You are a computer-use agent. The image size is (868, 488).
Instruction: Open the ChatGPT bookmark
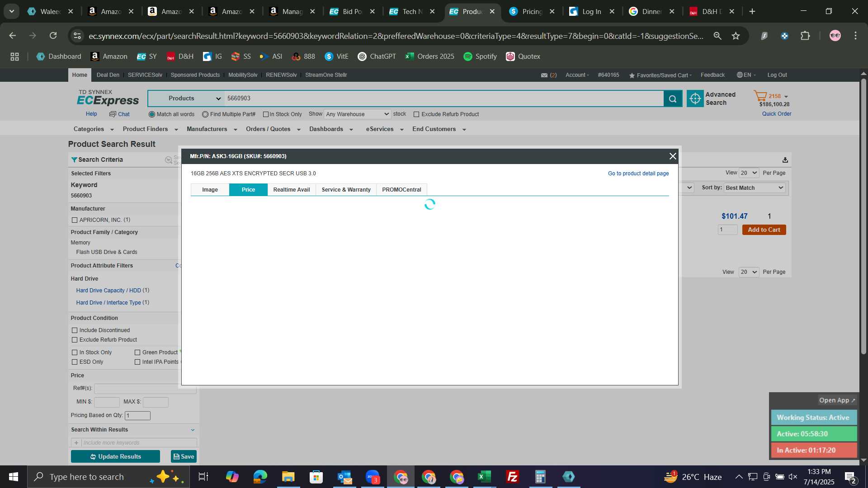(x=377, y=56)
